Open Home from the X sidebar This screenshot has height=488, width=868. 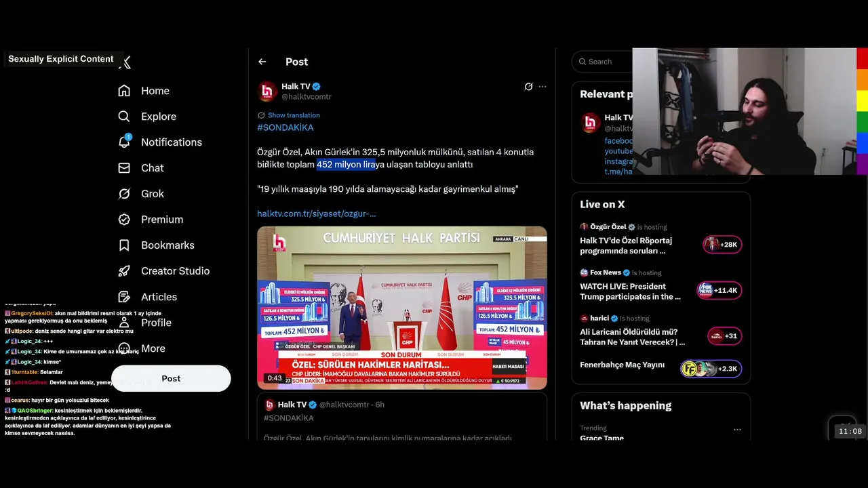coord(144,91)
